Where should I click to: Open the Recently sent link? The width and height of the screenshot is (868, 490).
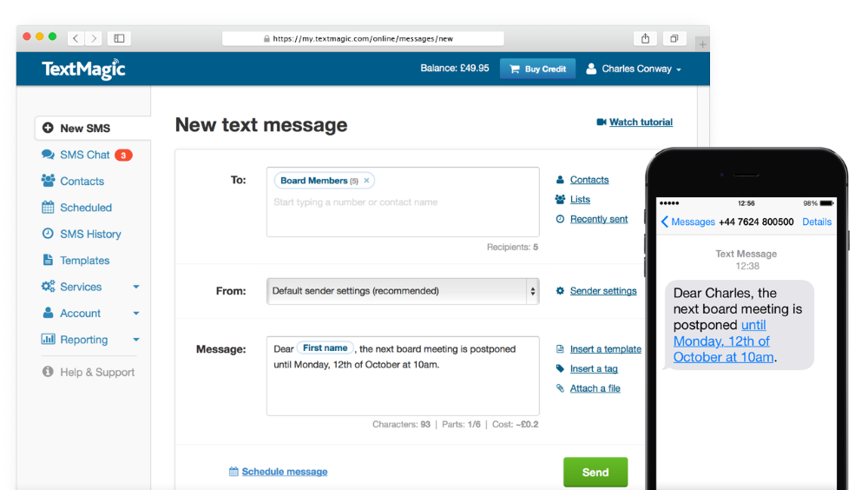click(x=599, y=219)
